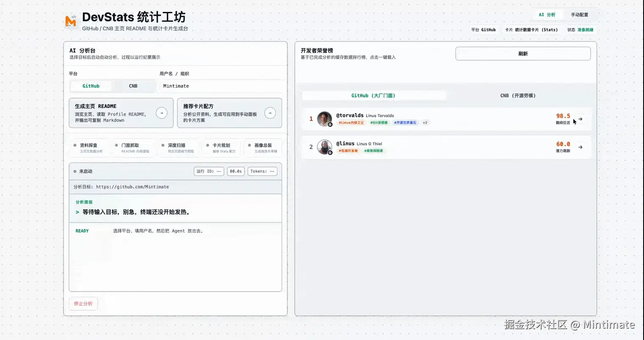
Task: Click the 深度扫描 step indicator
Action: point(178,148)
